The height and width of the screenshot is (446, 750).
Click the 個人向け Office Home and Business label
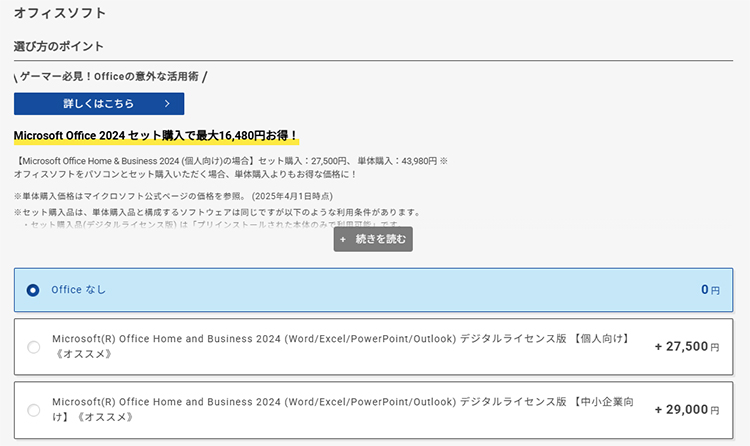tap(340, 347)
